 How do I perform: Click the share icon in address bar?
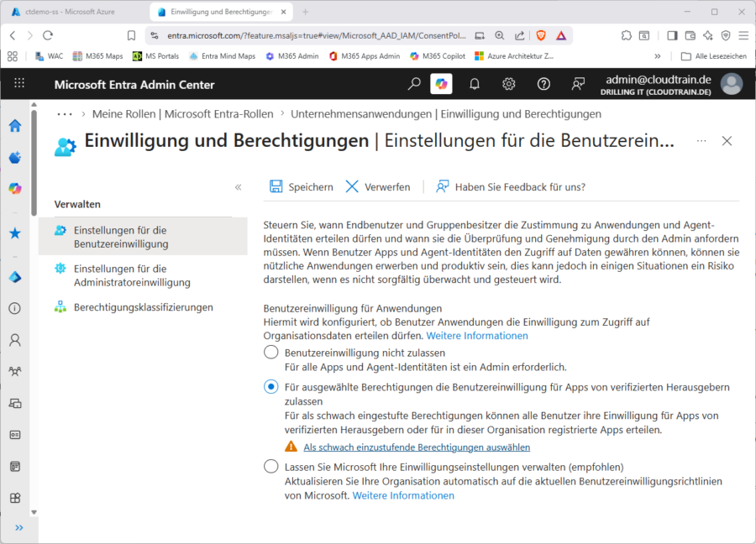tap(519, 35)
